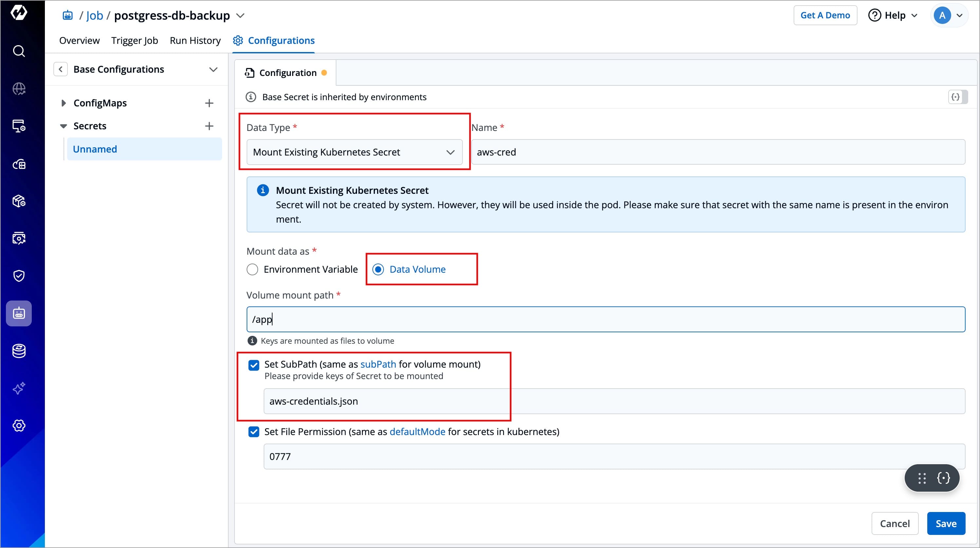Select Environment Variable radio option
This screenshot has height=548, width=980.
252,270
